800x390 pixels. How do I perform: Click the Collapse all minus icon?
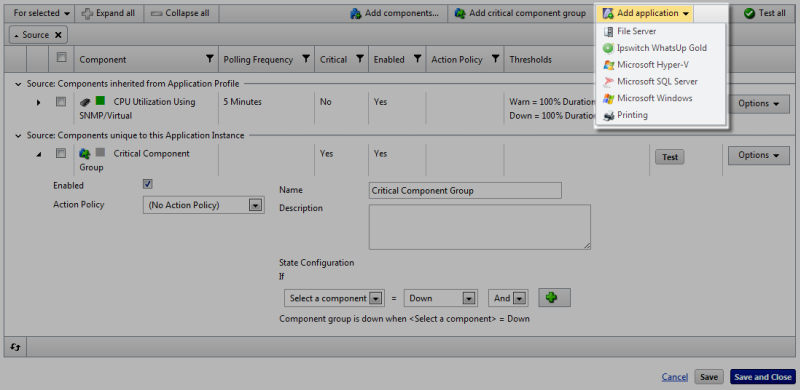(156, 13)
